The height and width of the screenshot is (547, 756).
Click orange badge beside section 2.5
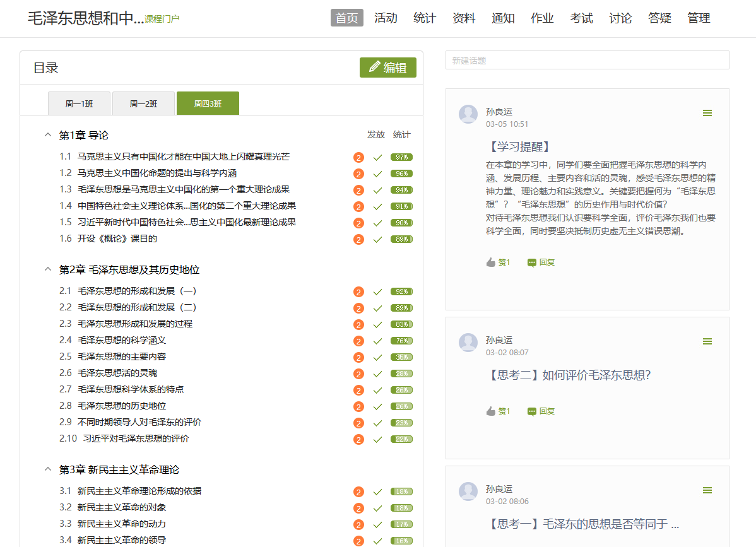[358, 358]
